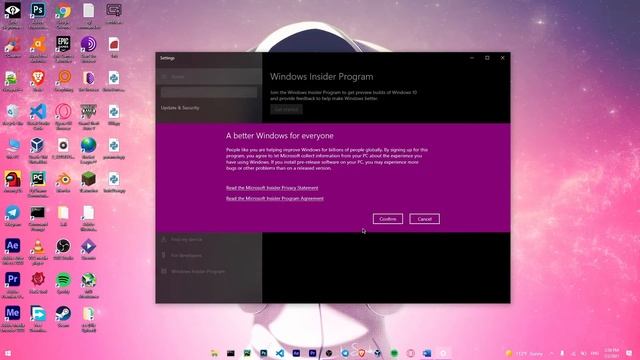
Task: Open the Avast antivirus desktop icon
Action: [x=38, y=49]
